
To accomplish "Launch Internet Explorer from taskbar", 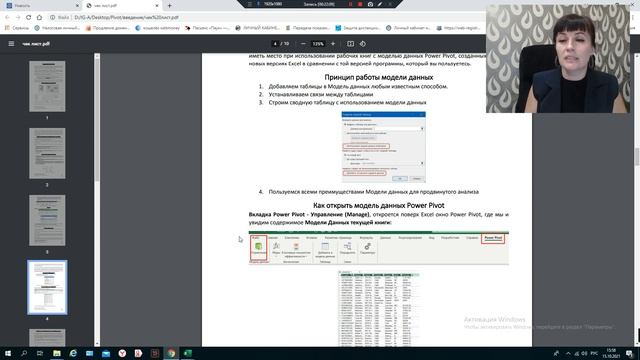I will (x=73, y=353).
